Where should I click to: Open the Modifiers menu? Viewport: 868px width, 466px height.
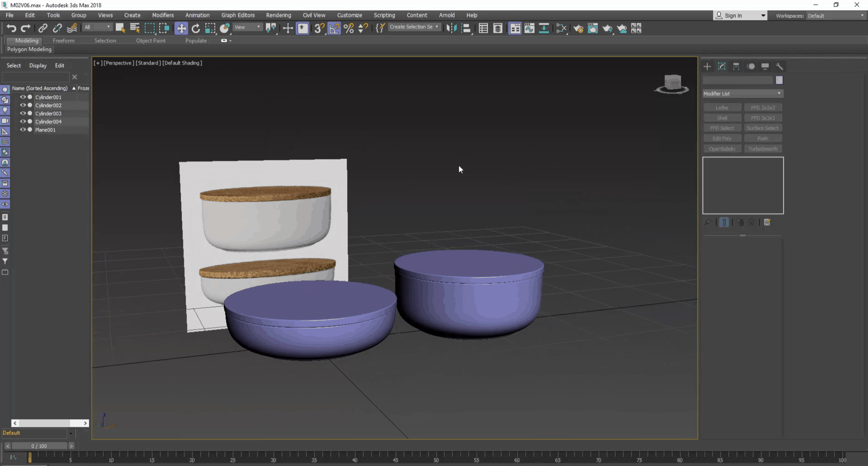pos(163,15)
